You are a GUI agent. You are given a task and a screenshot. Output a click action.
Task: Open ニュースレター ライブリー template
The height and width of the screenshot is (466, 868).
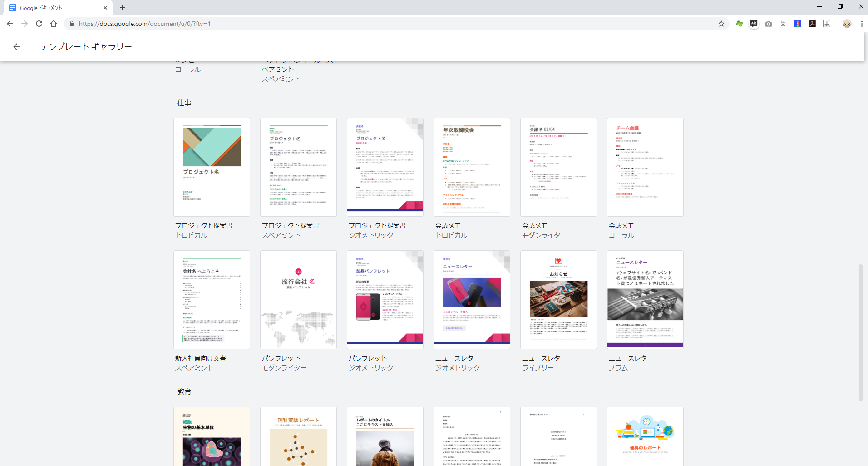click(x=558, y=300)
